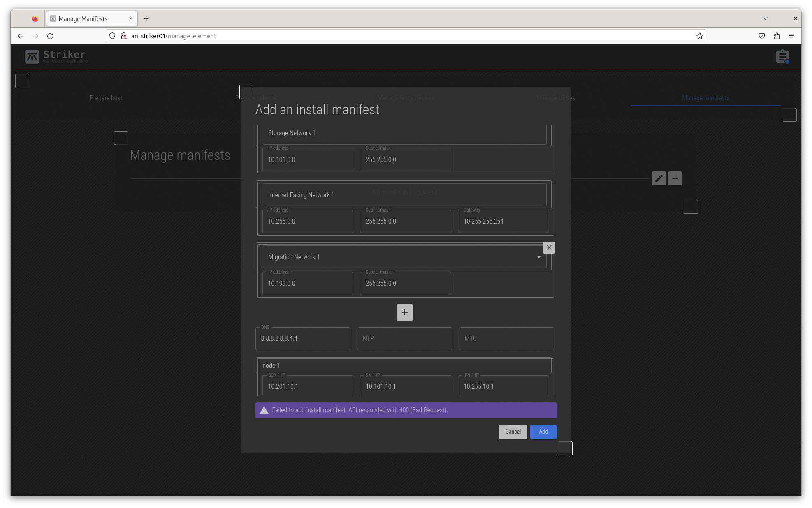This screenshot has height=508, width=812.
Task: Switch to Prepare host tab
Action: click(x=106, y=98)
